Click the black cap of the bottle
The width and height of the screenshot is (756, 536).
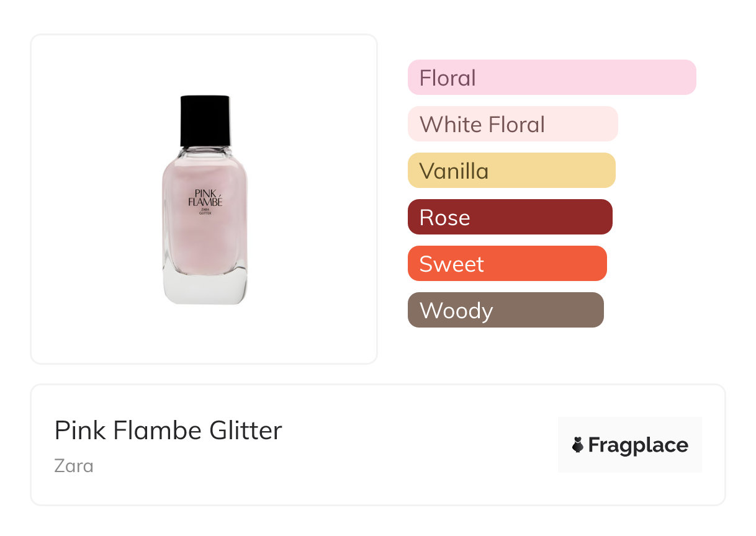(205, 120)
